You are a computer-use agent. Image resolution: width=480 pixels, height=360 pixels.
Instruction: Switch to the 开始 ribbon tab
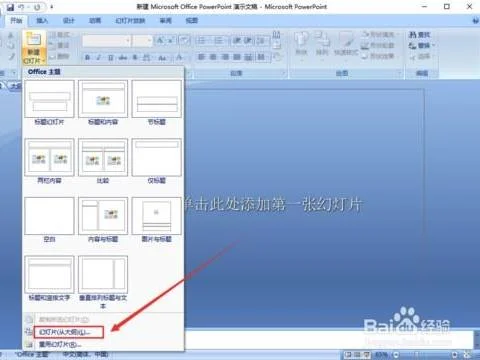[16, 21]
